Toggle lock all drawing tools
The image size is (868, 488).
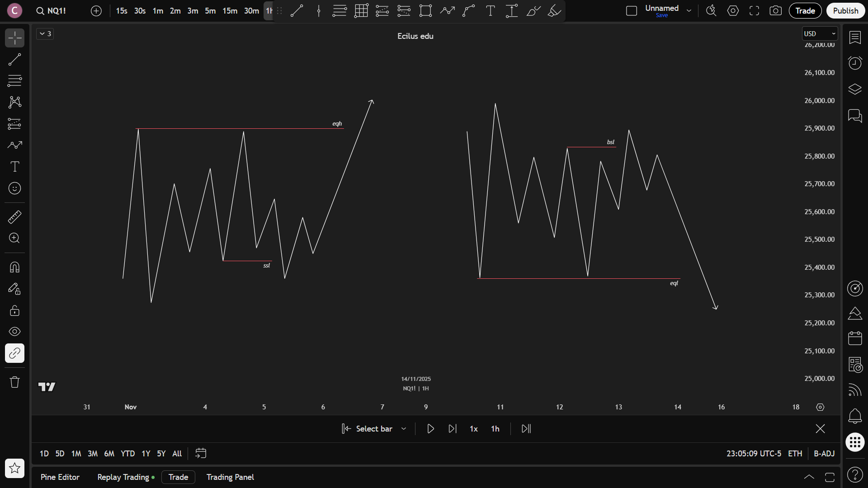click(x=14, y=311)
